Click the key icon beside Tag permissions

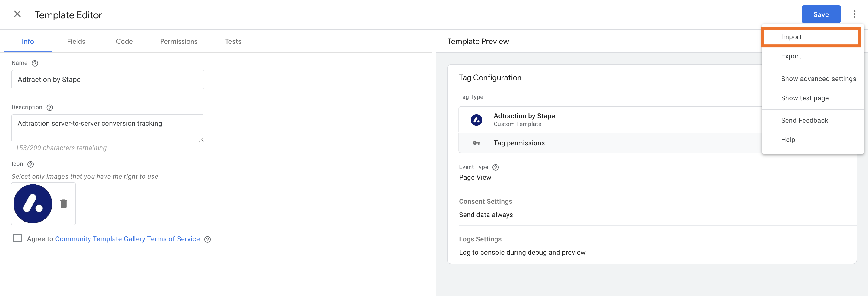[476, 143]
